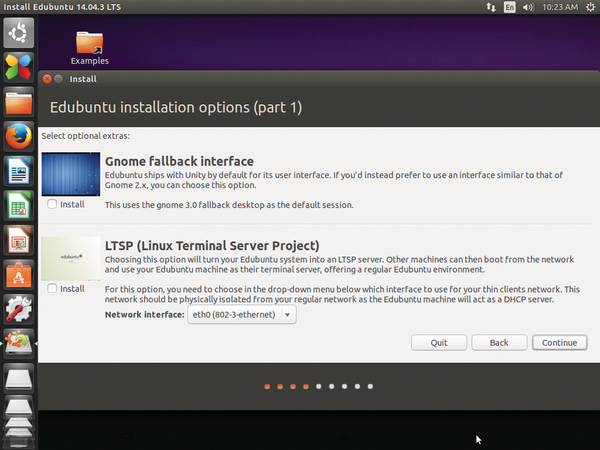Image resolution: width=600 pixels, height=450 pixels.
Task: Click the 'Install Edubuntu 14.04.3 LTS' panel title
Action: point(62,7)
